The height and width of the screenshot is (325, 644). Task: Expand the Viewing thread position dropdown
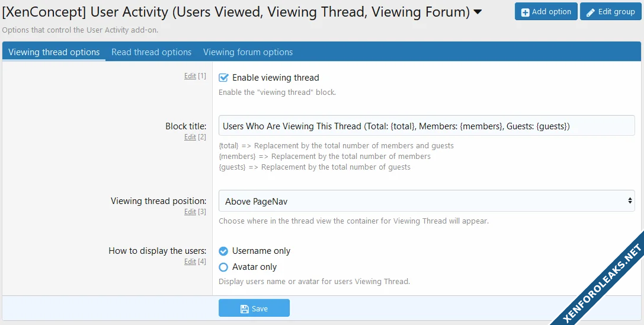pos(426,201)
